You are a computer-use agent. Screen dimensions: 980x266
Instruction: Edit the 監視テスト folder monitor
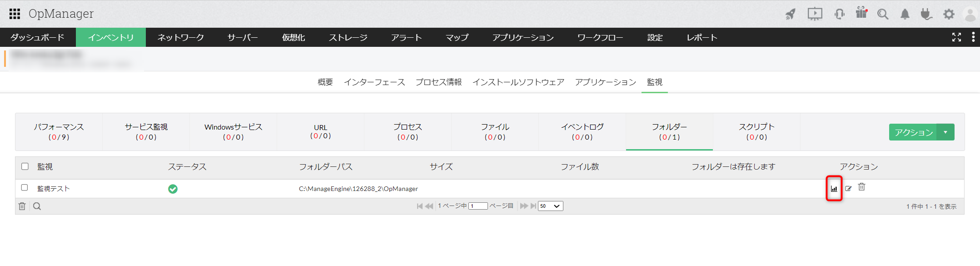pos(848,188)
